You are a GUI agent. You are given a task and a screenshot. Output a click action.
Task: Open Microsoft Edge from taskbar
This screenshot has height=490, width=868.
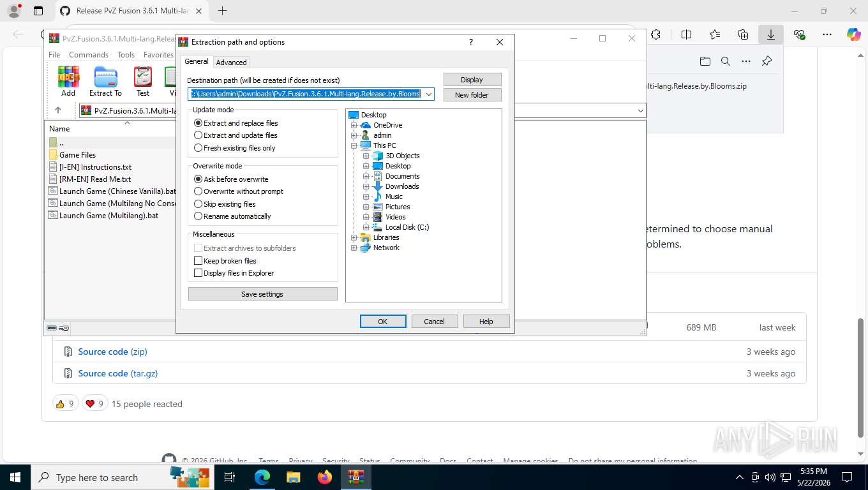[x=262, y=477]
